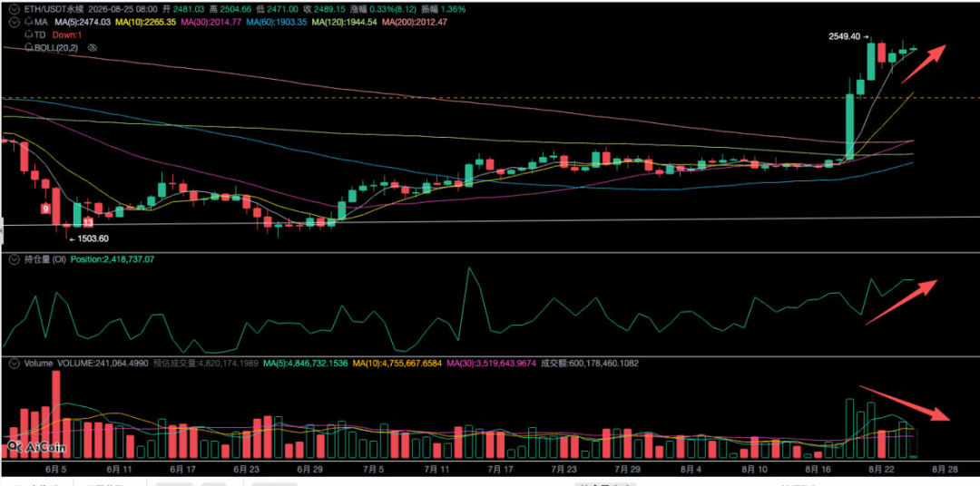Collapse the 持仓量 (OI) panel chevron
The width and height of the screenshot is (980, 486).
(x=13, y=258)
